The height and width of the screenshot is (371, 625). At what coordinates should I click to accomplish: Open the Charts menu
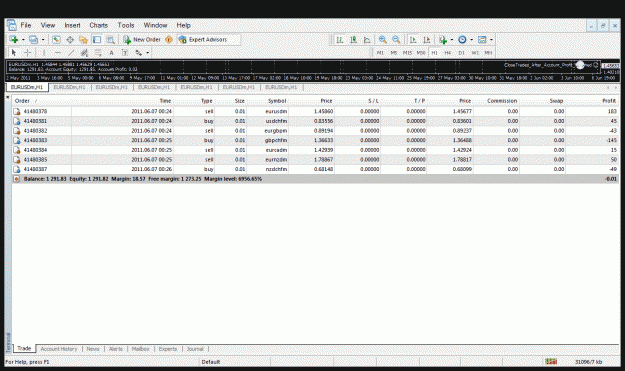click(98, 25)
